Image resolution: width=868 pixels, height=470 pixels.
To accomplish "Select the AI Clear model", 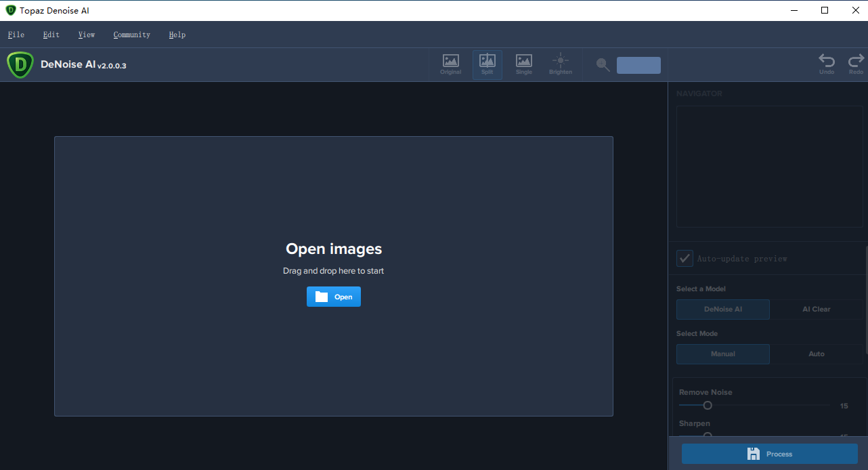I will point(817,309).
